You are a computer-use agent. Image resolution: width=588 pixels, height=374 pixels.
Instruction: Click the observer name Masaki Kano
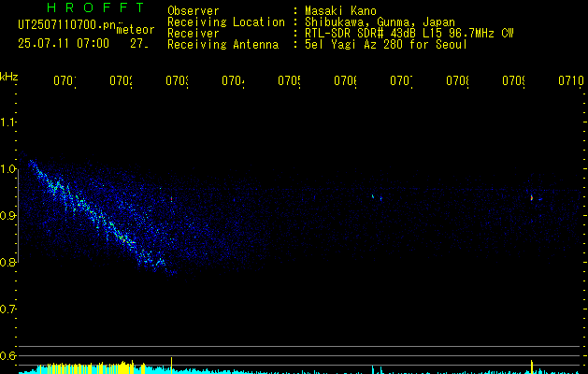pos(340,11)
